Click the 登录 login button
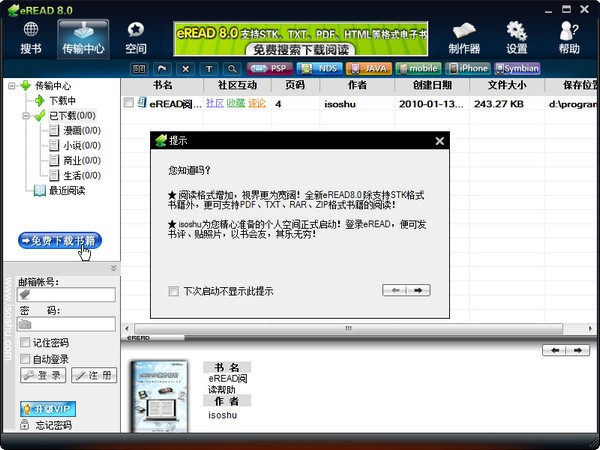 [43, 375]
